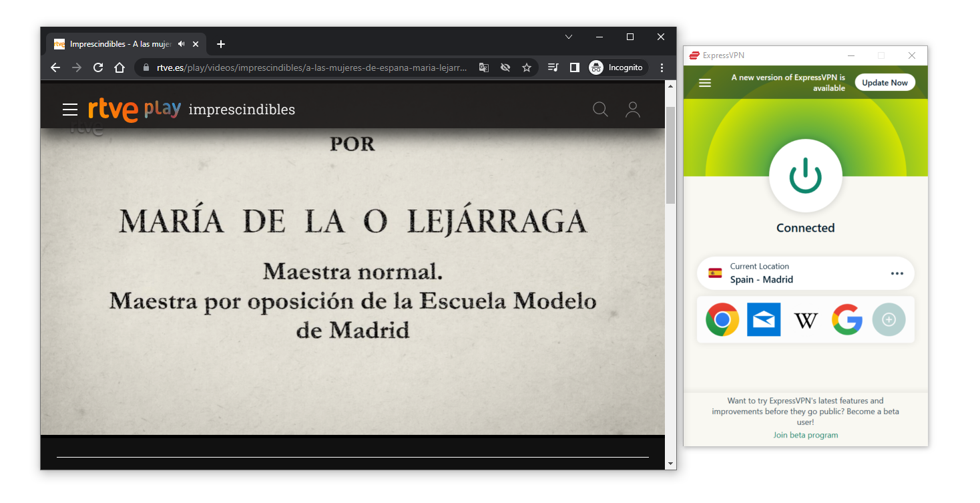Image resolution: width=980 pixels, height=503 pixels.
Task: Click the forward navigation arrow
Action: pos(77,67)
